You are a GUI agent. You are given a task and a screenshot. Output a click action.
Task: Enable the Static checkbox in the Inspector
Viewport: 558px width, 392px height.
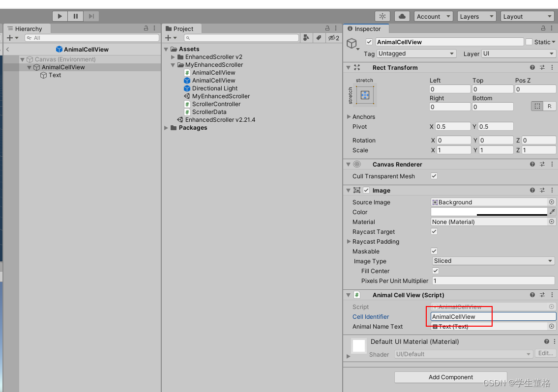(530, 42)
